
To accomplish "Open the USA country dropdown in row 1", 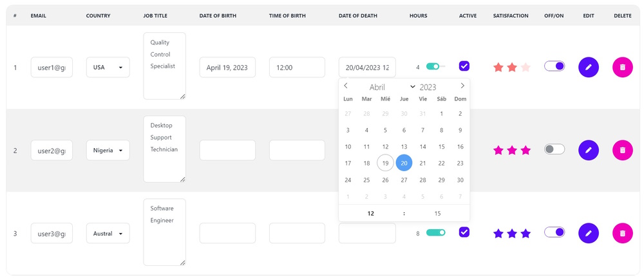I will click(108, 68).
